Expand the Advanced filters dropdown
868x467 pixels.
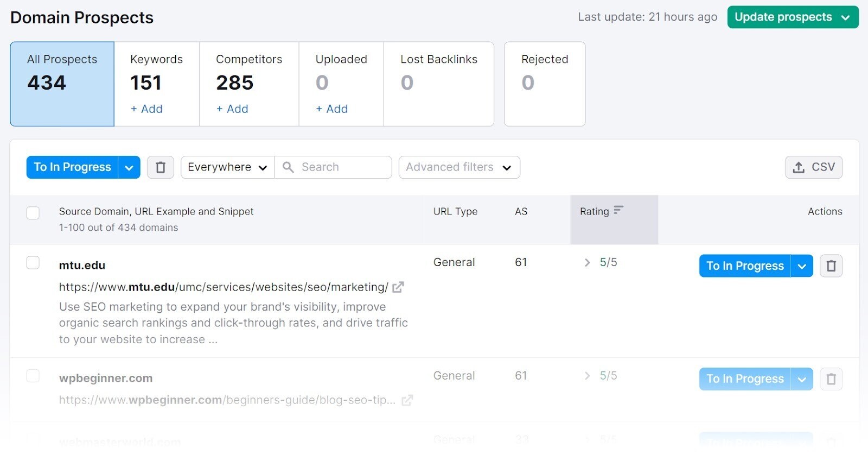[x=459, y=167]
